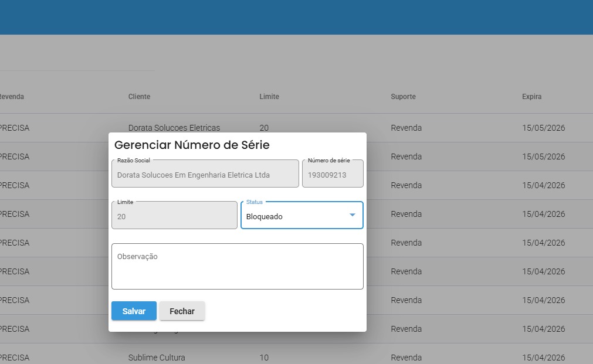
Task: Click the Gerenciar Número de Série title
Action: pos(192,145)
